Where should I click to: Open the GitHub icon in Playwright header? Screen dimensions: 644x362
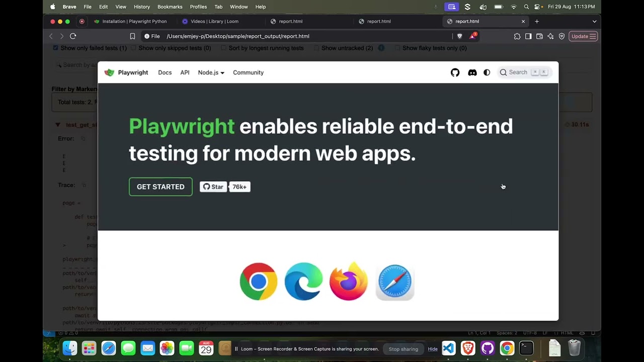pyautogui.click(x=455, y=72)
